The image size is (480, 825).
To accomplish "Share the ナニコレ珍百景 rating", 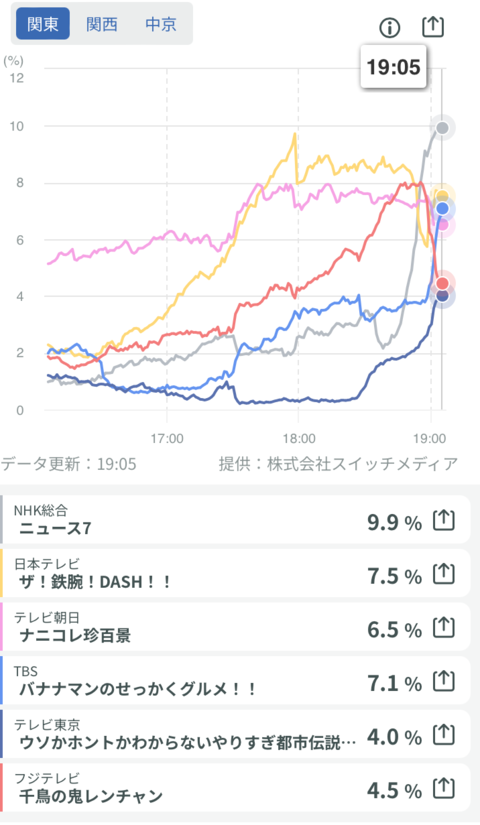I will [x=443, y=628].
